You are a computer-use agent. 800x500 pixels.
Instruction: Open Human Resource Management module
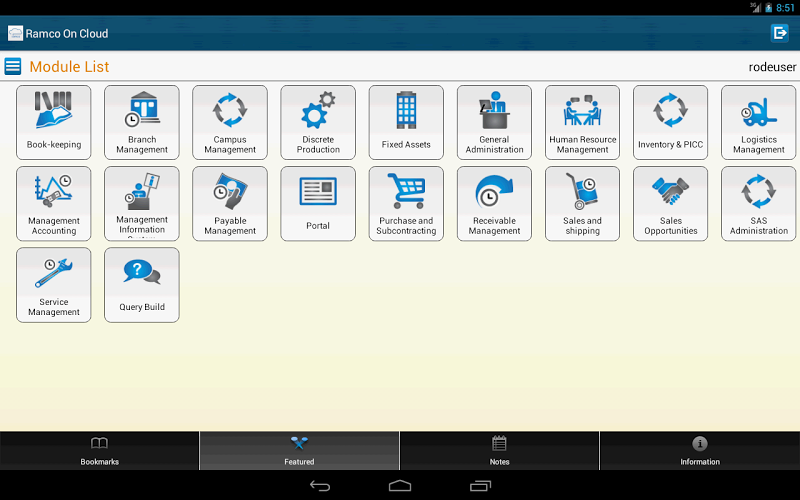coord(583,122)
